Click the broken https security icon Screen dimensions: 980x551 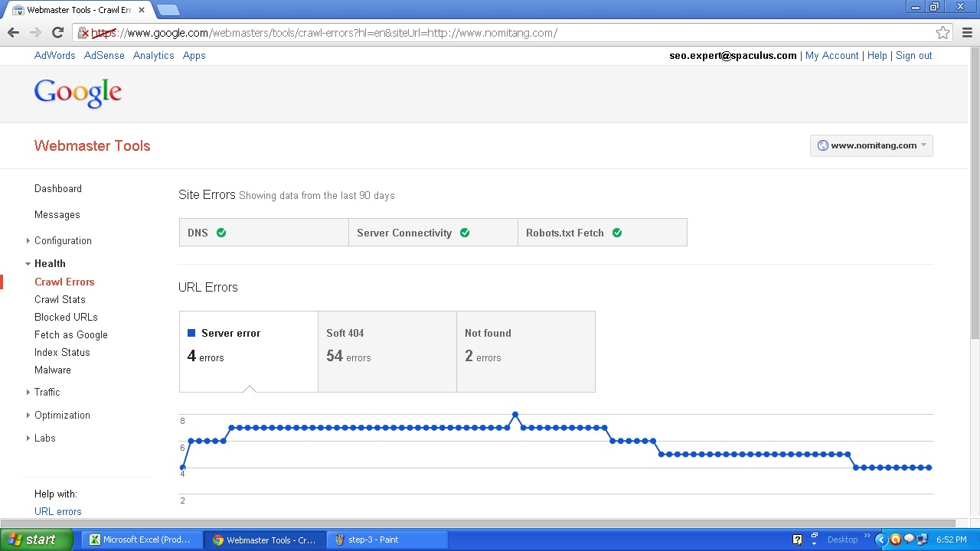tap(83, 33)
